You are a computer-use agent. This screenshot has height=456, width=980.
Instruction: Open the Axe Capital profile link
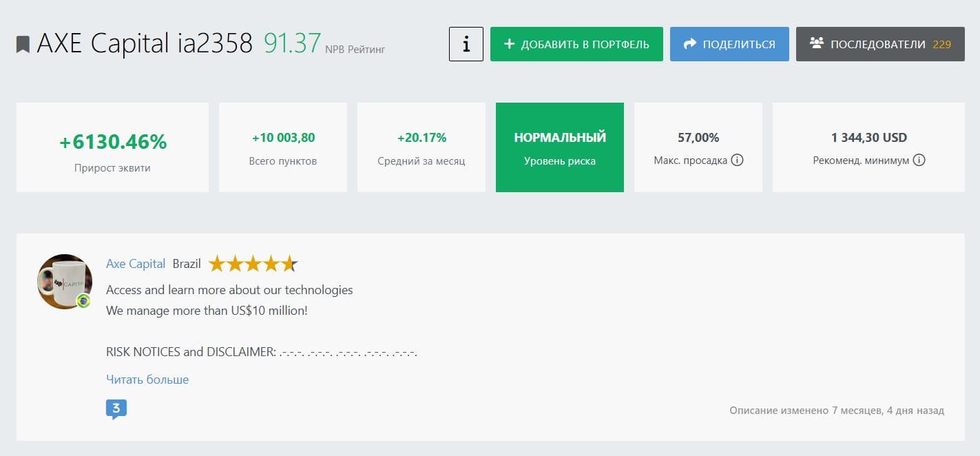pos(136,264)
